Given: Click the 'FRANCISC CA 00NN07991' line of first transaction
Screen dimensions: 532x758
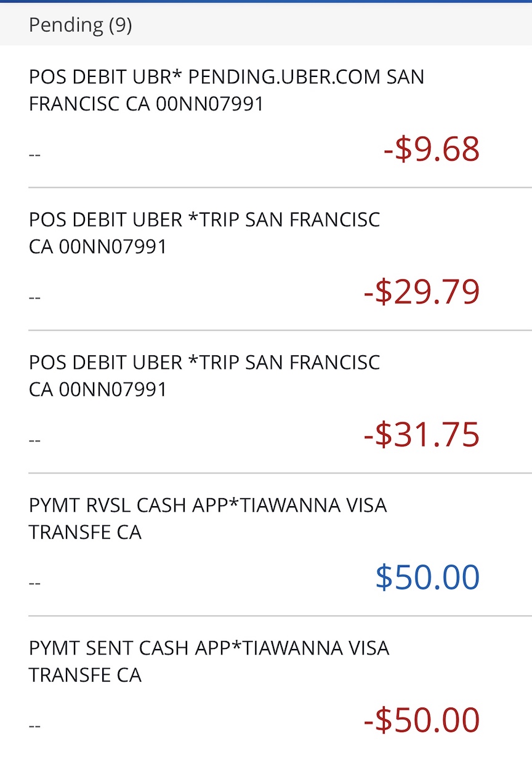Looking at the screenshot, I should [x=146, y=104].
